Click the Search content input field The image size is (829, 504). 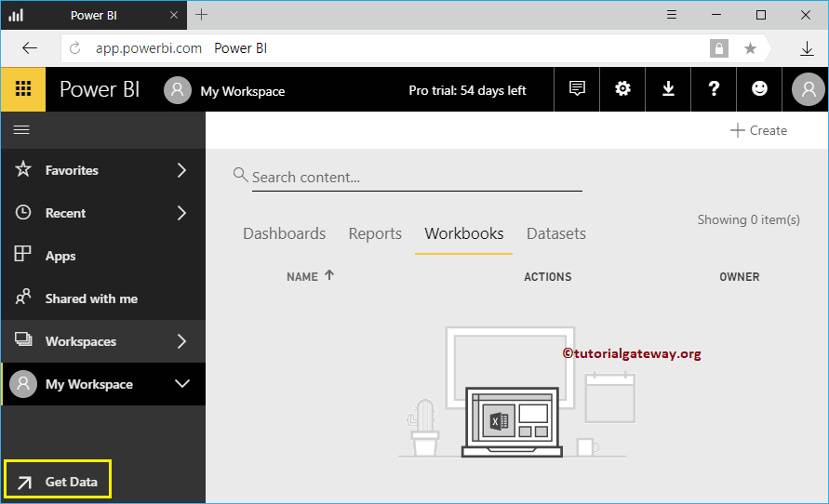(417, 178)
